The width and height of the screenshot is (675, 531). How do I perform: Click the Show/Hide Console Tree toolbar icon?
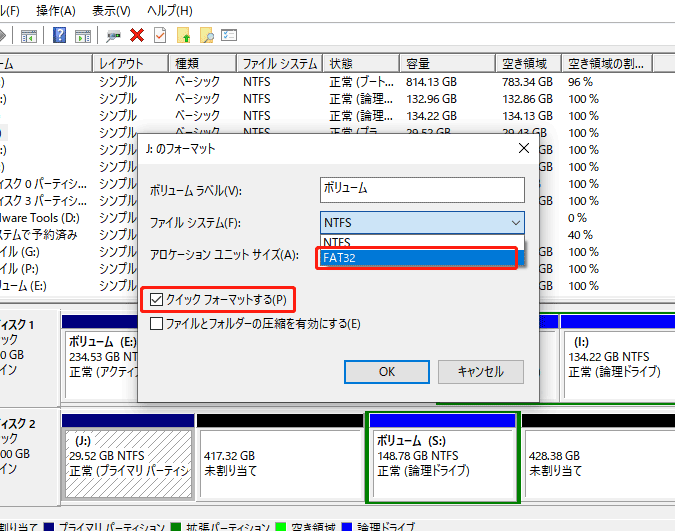pos(29,36)
